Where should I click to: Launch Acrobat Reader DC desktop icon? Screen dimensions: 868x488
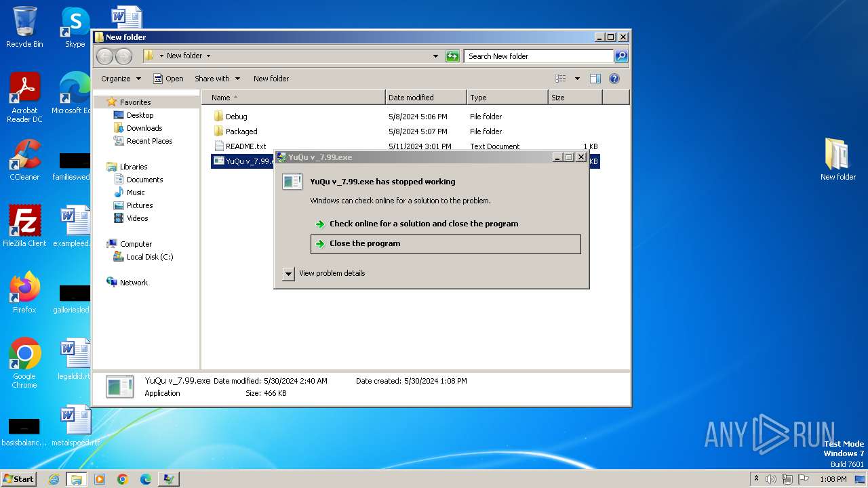point(24,98)
